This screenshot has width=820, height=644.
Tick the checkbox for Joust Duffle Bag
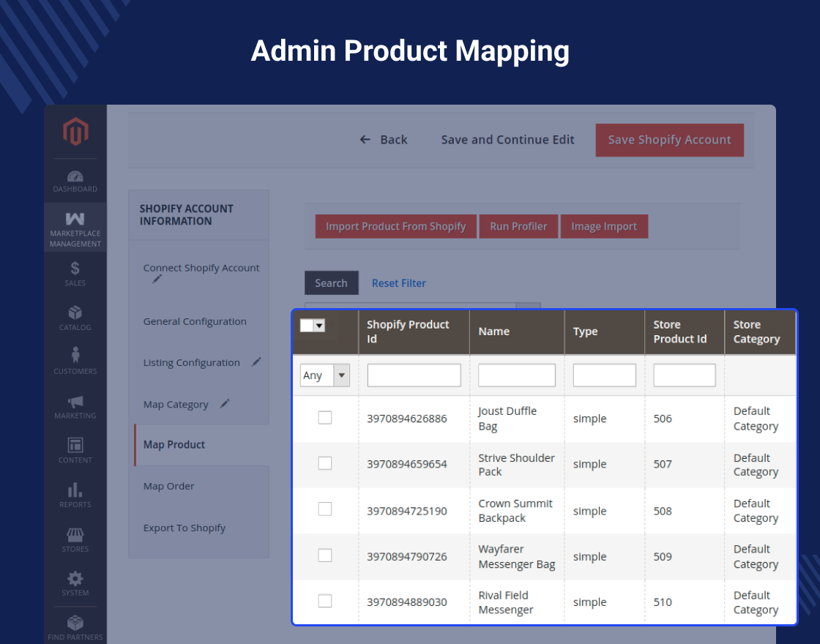[325, 418]
